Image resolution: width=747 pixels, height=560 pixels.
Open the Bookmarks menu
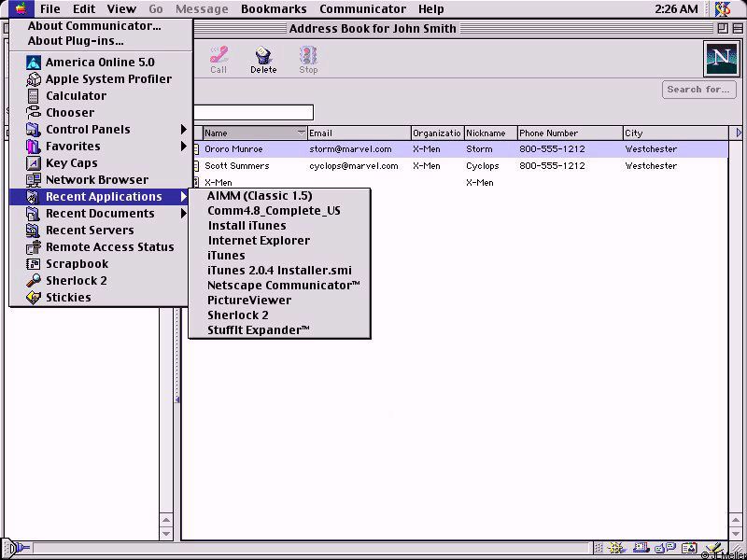[x=274, y=9]
